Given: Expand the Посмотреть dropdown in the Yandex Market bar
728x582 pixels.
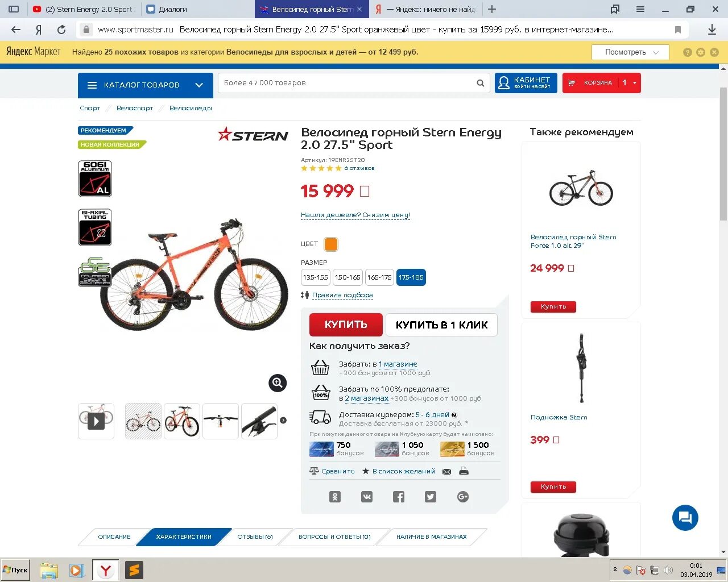Looking at the screenshot, I should [630, 52].
